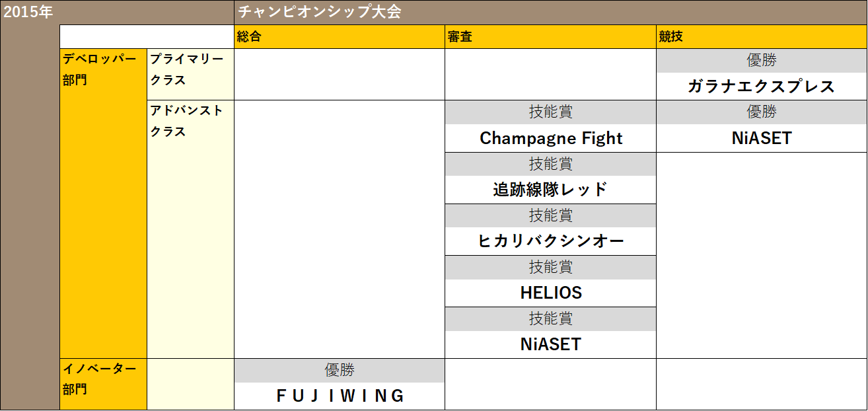The height and width of the screenshot is (411, 868).
Task: Select the 追跡線隊レッド team cell
Action: (550, 190)
